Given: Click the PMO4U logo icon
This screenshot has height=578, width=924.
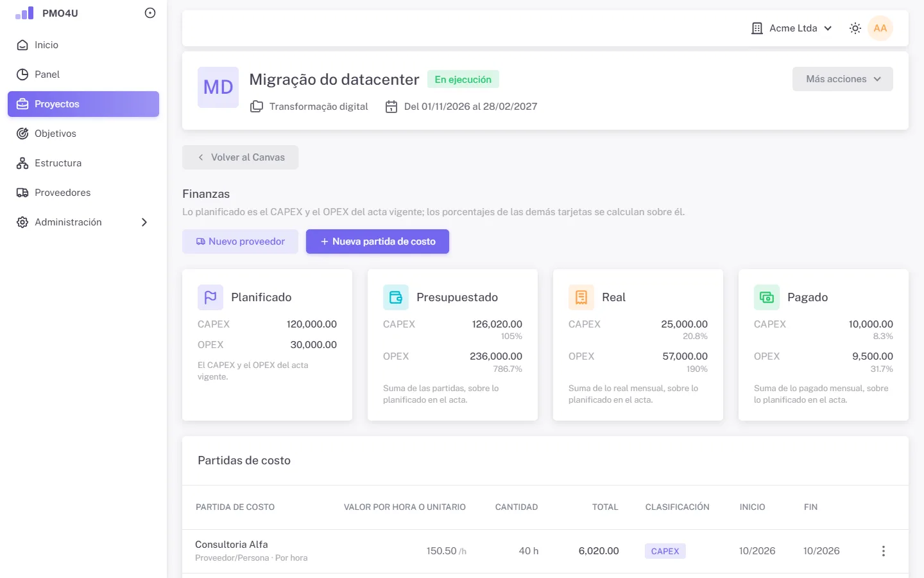Looking at the screenshot, I should (x=24, y=13).
